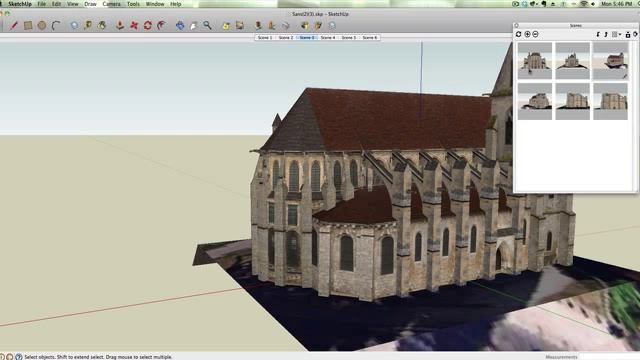640x360 pixels.
Task: Select the blue Orbit tool
Action: 180,26
